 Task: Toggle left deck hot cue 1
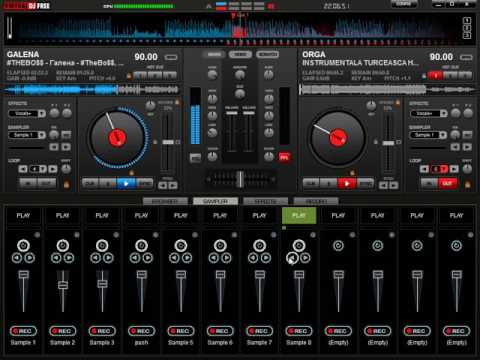pos(140,76)
